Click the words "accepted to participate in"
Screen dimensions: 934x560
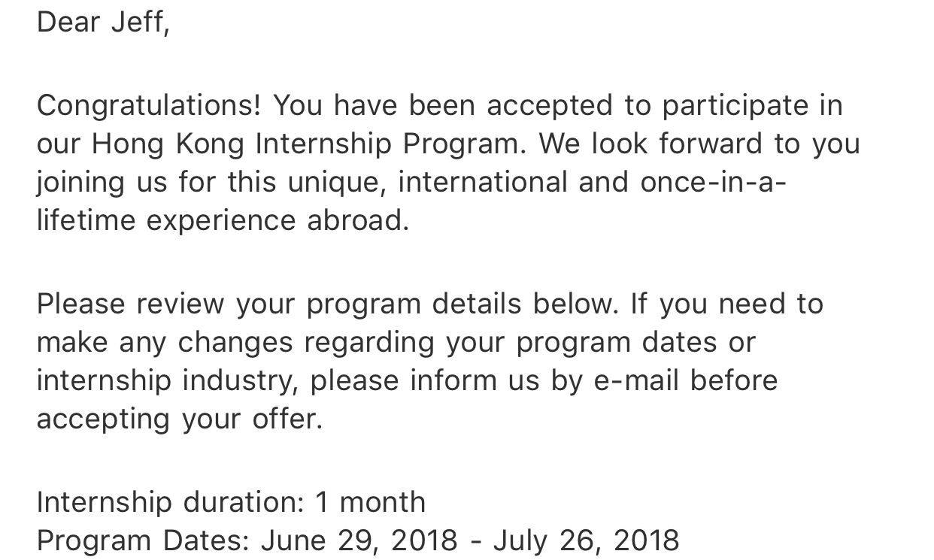pos(665,106)
